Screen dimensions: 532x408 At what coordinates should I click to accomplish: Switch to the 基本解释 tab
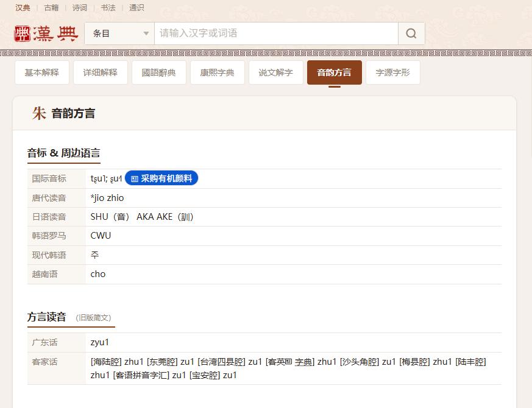[x=41, y=72]
